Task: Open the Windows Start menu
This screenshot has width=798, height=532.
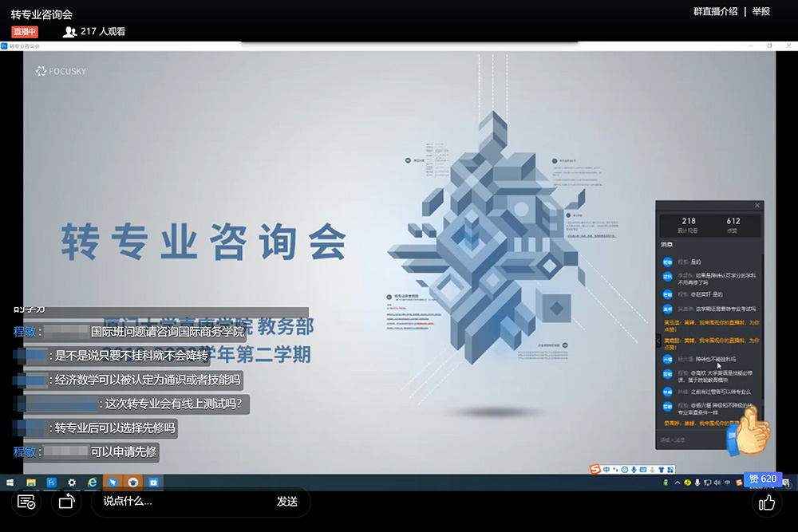Action: tap(11, 483)
